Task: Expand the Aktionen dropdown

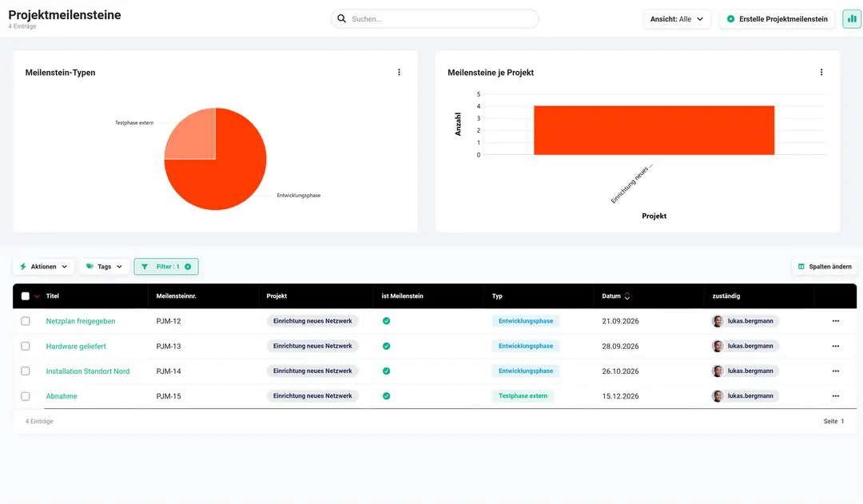Action: click(43, 266)
